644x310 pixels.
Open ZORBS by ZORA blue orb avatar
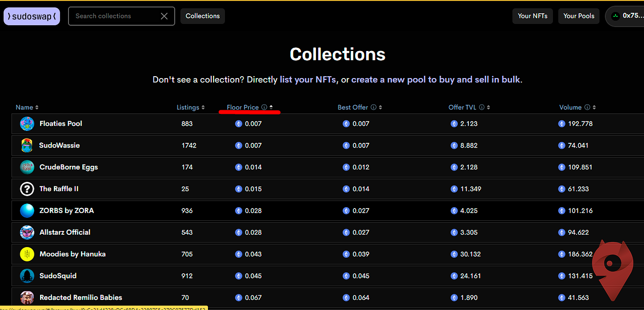tap(27, 211)
